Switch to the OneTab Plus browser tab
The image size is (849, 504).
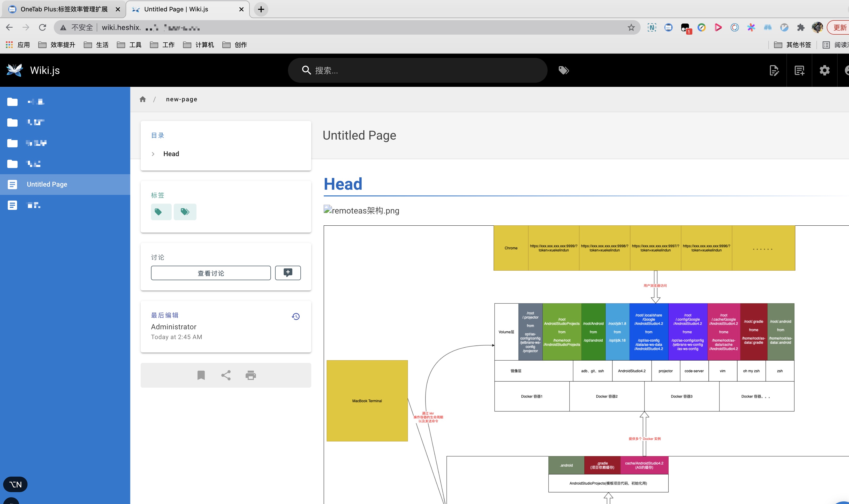(x=64, y=9)
